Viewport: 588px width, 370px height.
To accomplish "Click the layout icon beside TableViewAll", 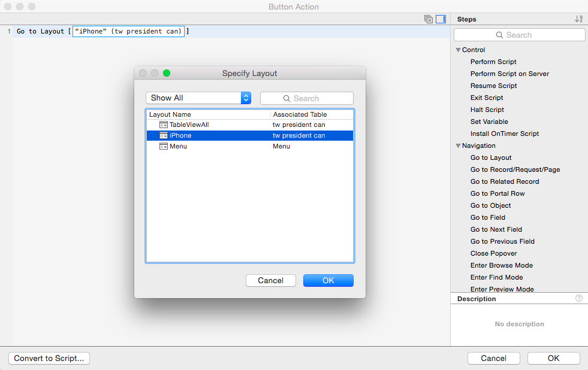I will coord(164,125).
